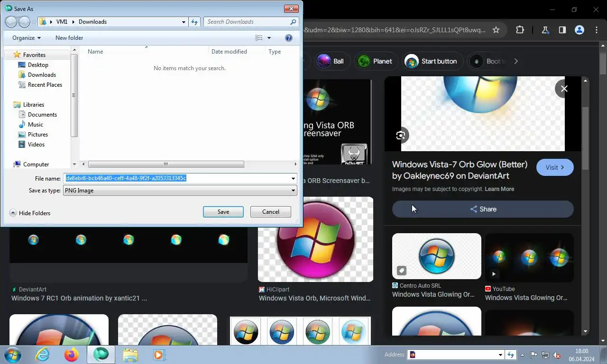Expand the taskbar Address field dropdown

[500, 355]
